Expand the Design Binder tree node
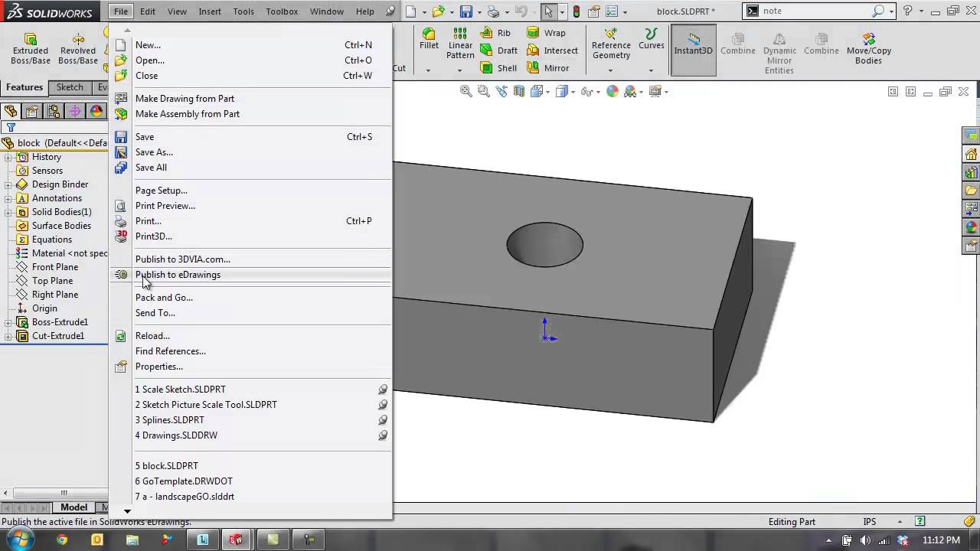 [x=8, y=184]
